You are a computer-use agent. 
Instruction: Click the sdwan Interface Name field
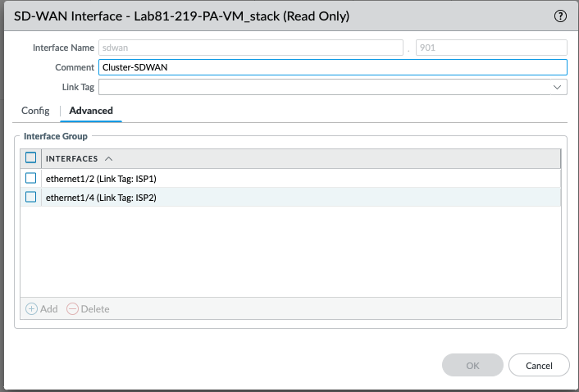(x=250, y=48)
